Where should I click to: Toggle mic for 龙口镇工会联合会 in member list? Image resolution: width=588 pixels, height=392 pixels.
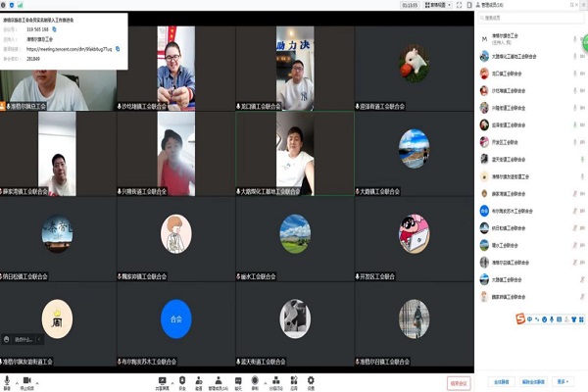point(575,73)
